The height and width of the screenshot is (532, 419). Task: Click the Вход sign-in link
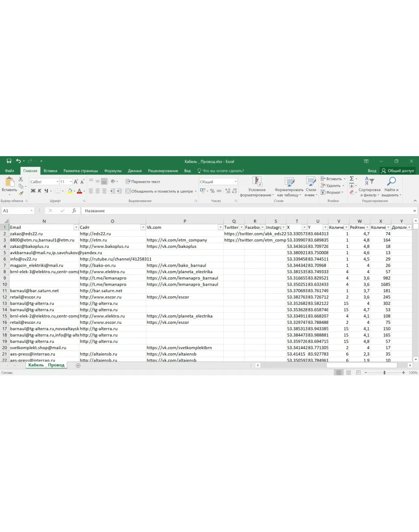coord(372,171)
